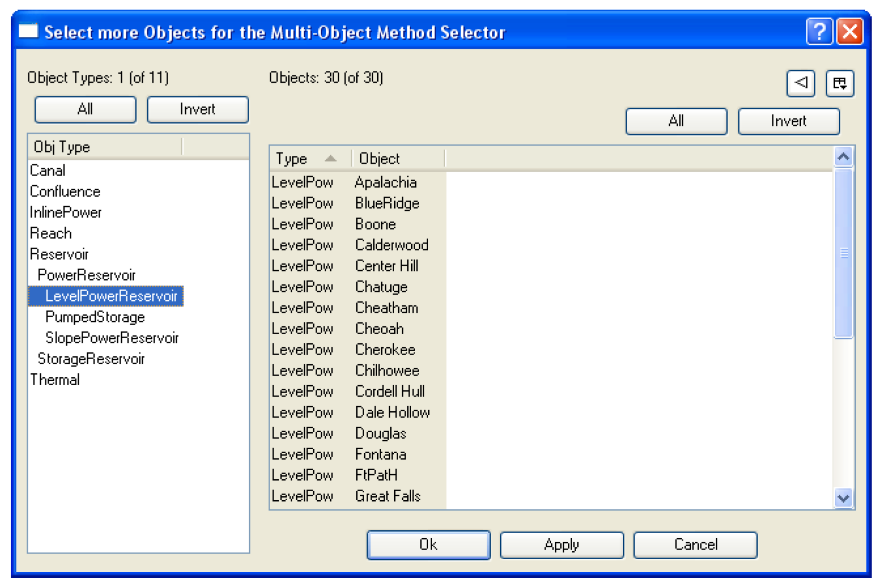883x588 pixels.
Task: Select all objects using right All button
Action: point(676,121)
